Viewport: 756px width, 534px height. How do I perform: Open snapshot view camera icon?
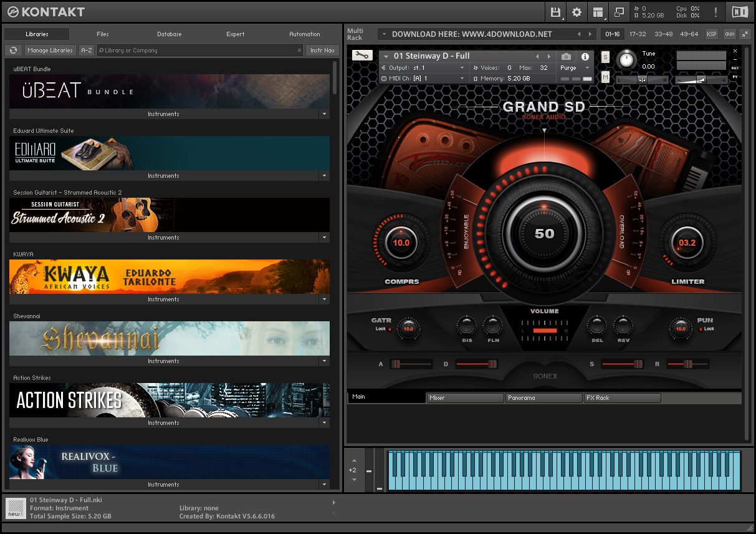pos(566,56)
